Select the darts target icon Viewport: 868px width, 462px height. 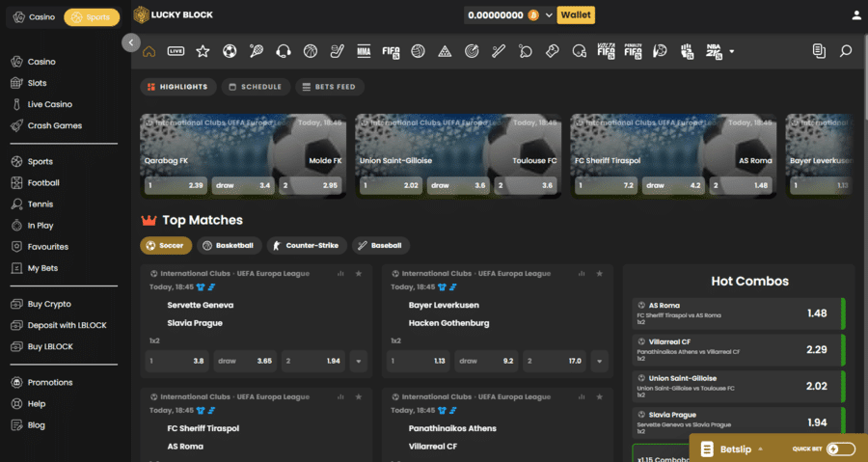[x=472, y=51]
